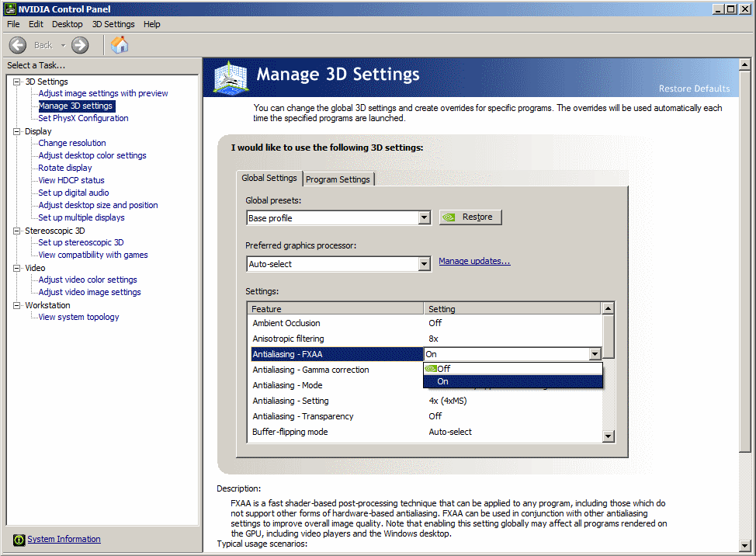Open Adjust desktop color settings
The height and width of the screenshot is (556, 756).
click(92, 155)
